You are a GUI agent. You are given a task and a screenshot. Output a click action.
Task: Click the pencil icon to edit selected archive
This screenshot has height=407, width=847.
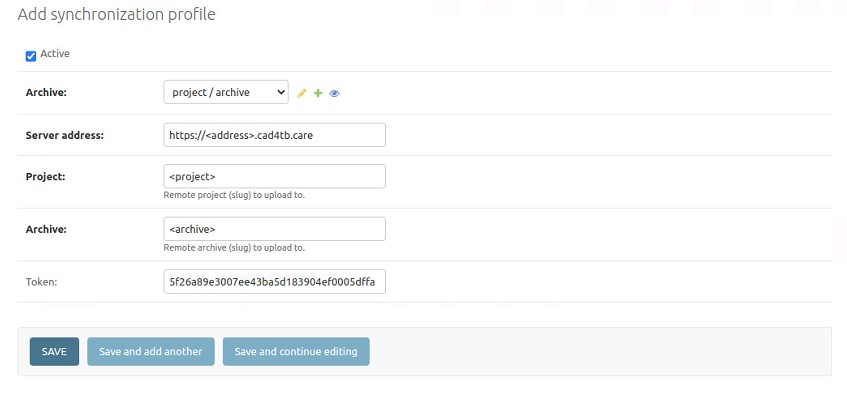pos(301,94)
